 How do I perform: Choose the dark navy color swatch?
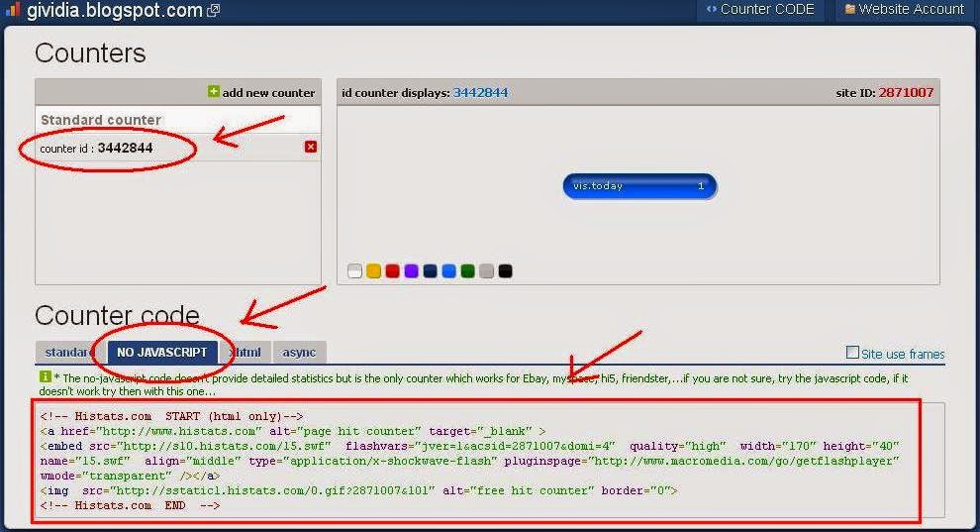tap(430, 270)
